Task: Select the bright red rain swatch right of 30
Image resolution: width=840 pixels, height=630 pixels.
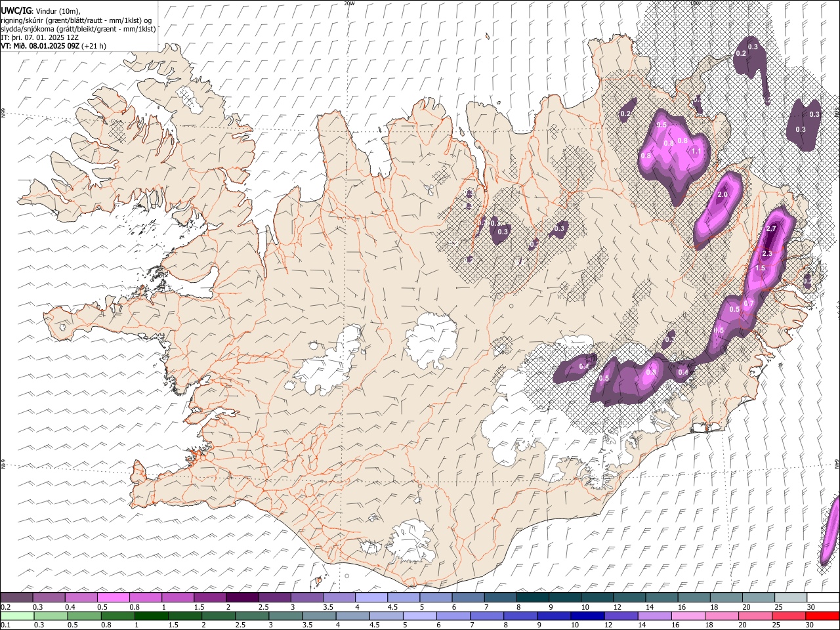Action: pyautogui.click(x=822, y=616)
